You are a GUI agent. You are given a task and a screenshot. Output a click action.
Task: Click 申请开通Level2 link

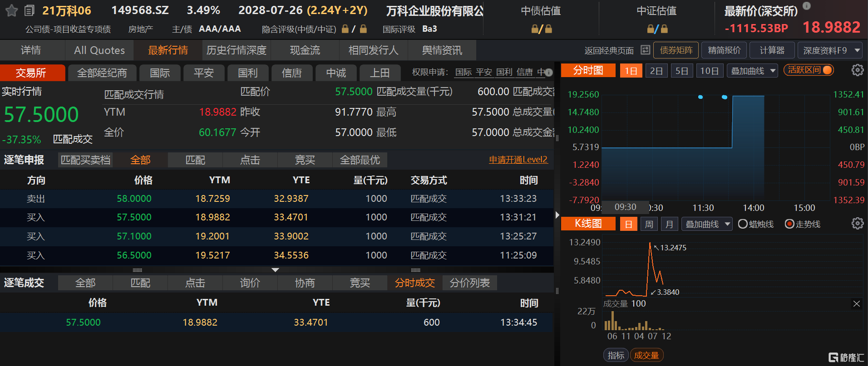[x=518, y=160]
